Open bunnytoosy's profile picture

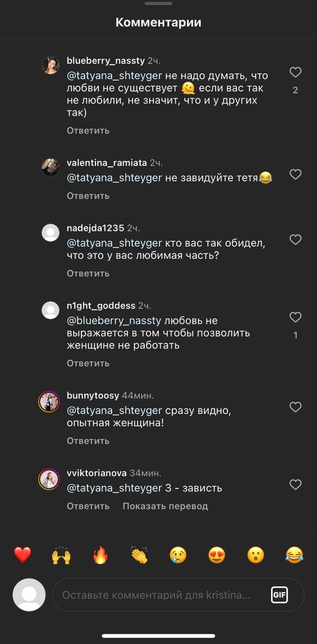(x=49, y=401)
